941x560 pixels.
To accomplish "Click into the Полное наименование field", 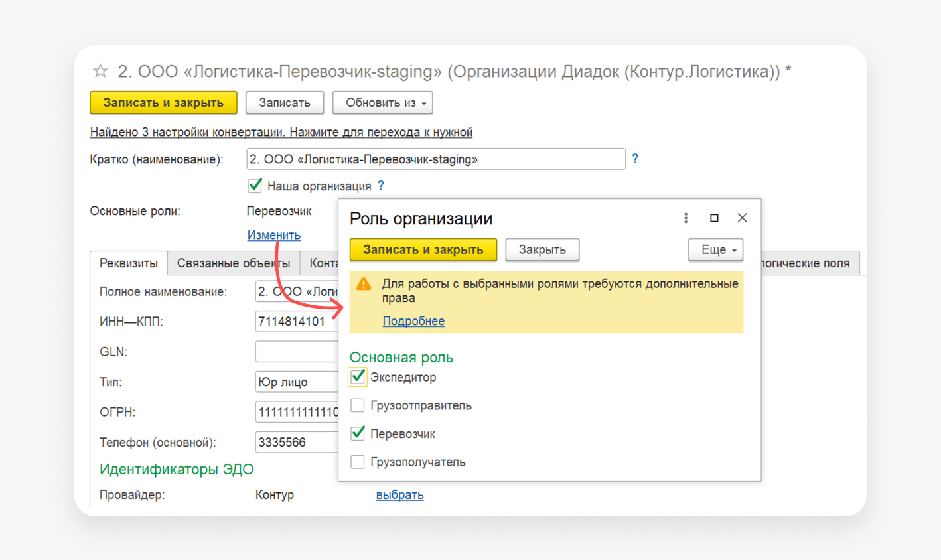I will 297,292.
